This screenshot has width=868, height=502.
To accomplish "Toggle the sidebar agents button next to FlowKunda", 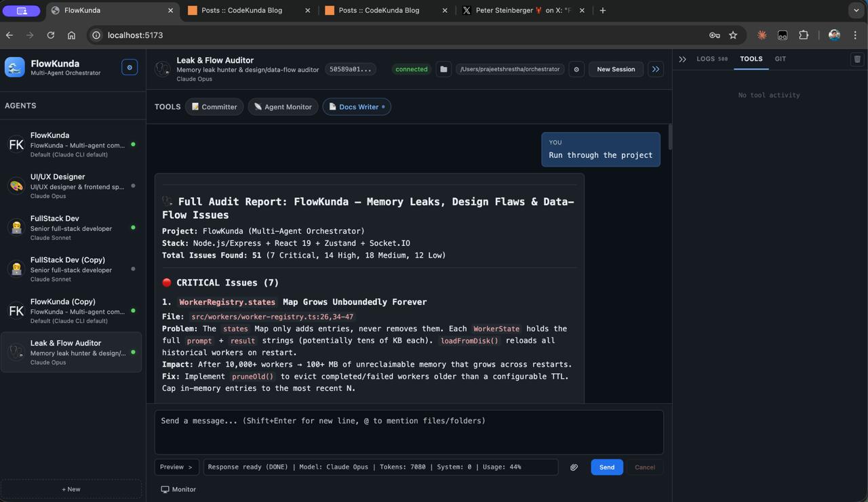I will coord(130,66).
